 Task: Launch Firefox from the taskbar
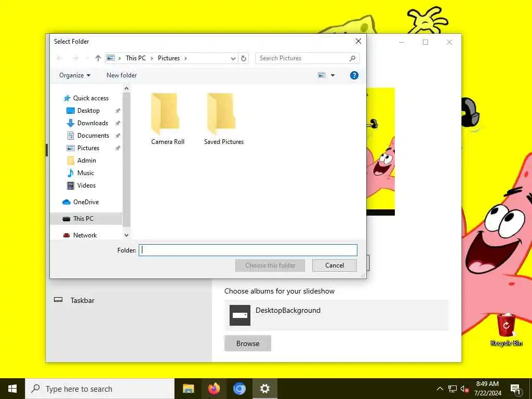(x=214, y=389)
